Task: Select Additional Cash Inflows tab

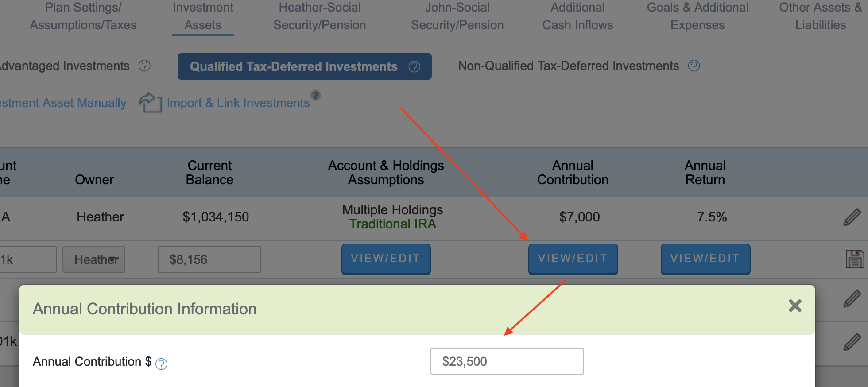Action: pos(577,16)
